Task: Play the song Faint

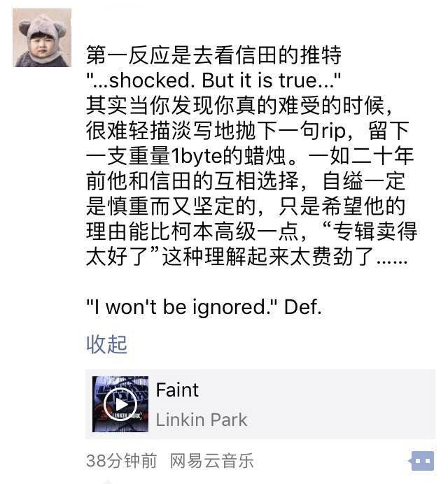Action: 120,404
